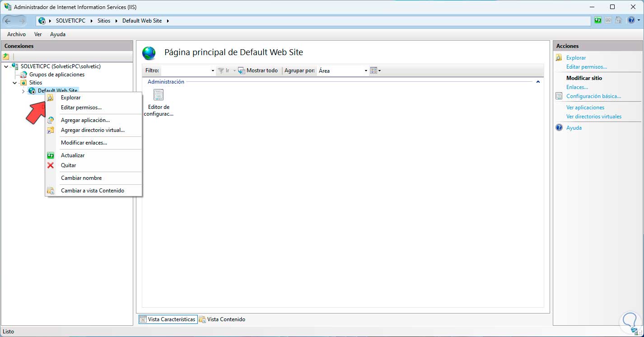Click the Forward navigation arrow button
The height and width of the screenshot is (337, 644).
(22, 21)
